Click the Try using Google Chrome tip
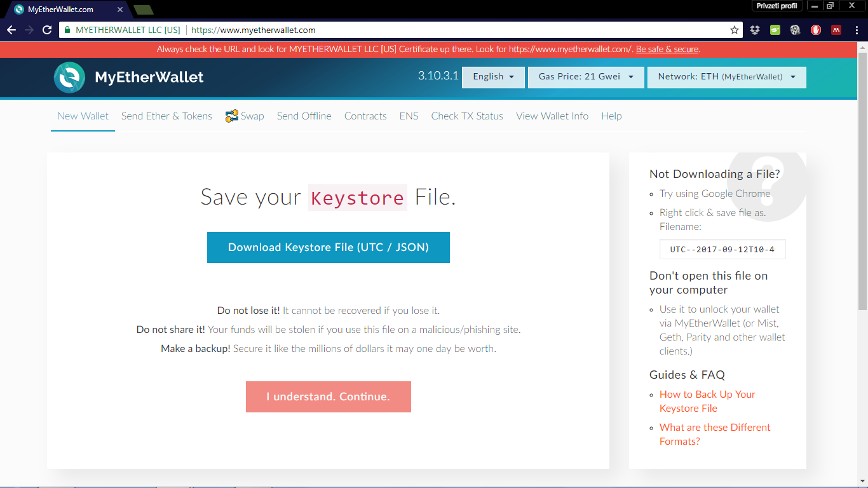The height and width of the screenshot is (488, 868). 715,194
